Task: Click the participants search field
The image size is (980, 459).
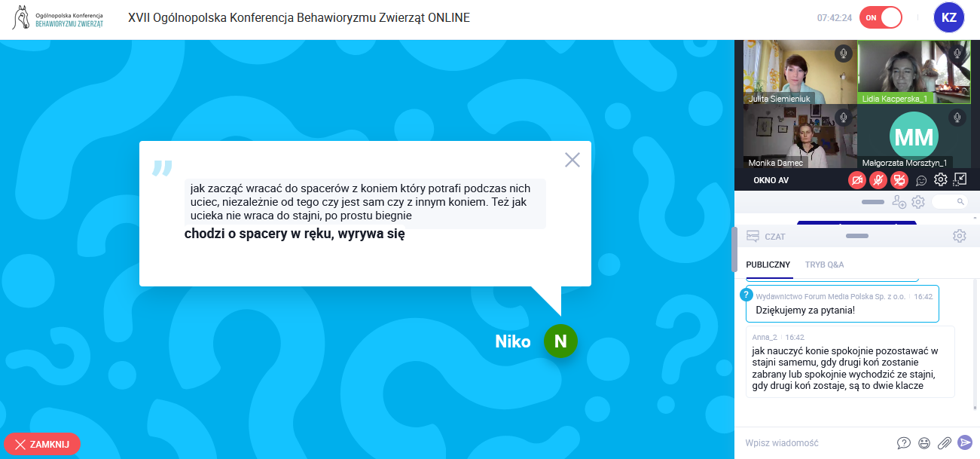Action: coord(949,202)
